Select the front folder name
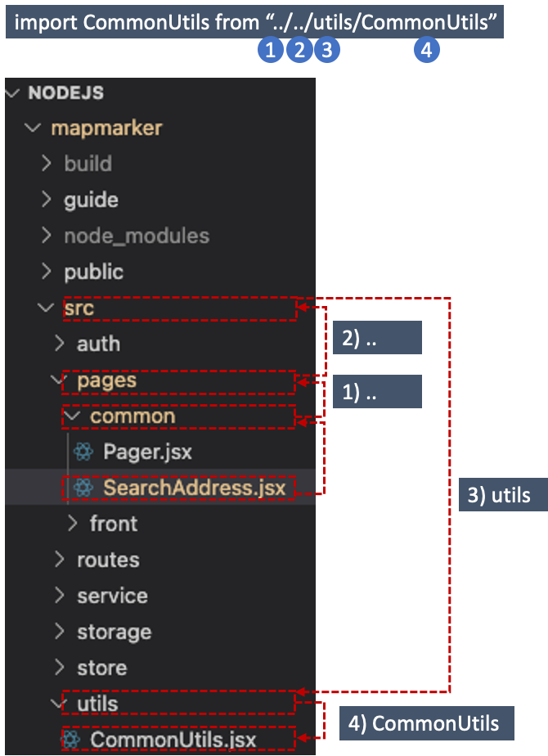The image size is (548, 756). coord(114,524)
